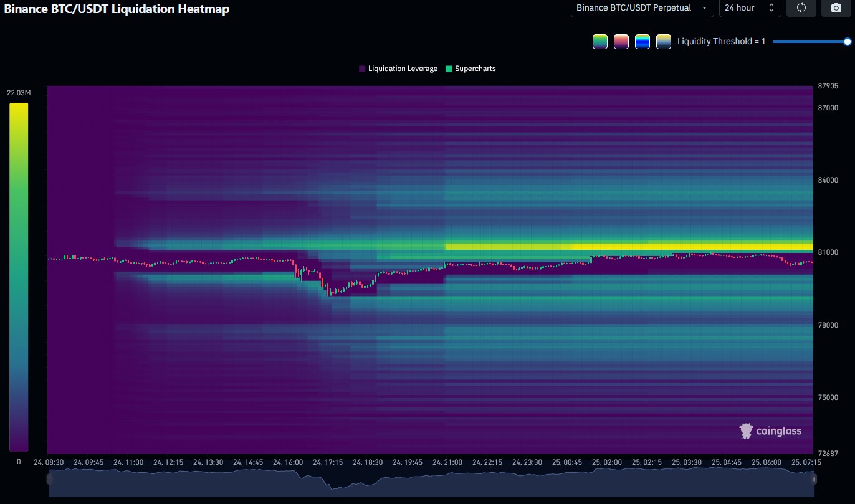Click the 75000 price axis label
The height and width of the screenshot is (504, 855).
828,397
